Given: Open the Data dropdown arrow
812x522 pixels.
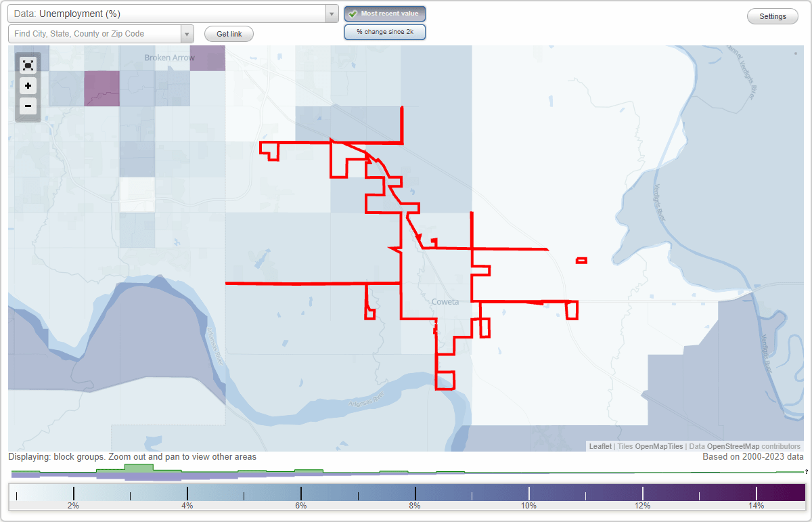Looking at the screenshot, I should tap(332, 14).
